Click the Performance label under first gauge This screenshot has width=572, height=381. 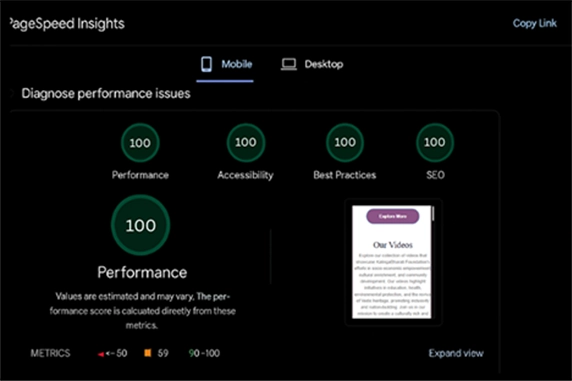coord(140,175)
